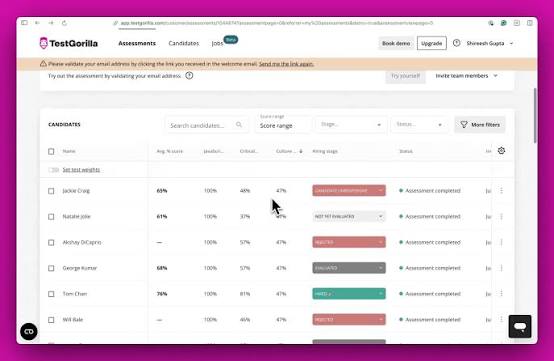Click the Upgrade button

tap(431, 43)
